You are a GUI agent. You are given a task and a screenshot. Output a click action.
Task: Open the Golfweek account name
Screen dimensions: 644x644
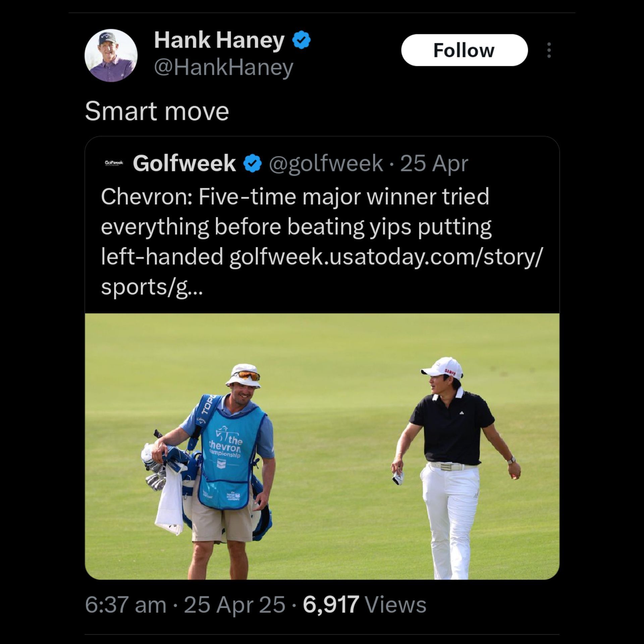point(184,163)
